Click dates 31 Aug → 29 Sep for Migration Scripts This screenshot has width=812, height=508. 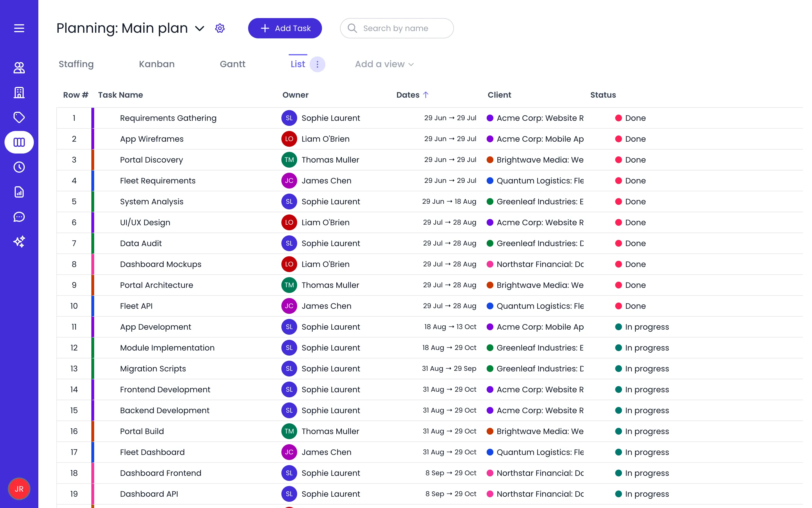coord(449,369)
